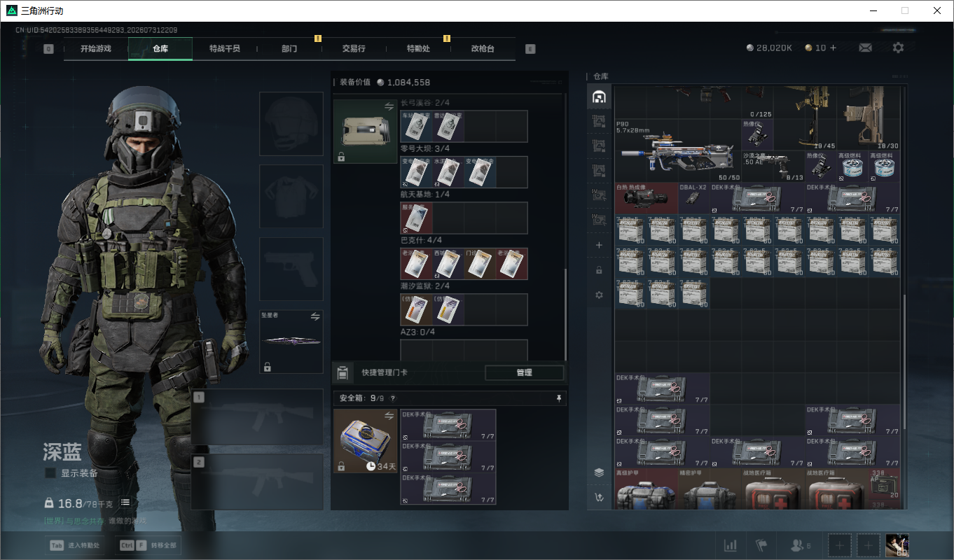Screen dimensions: 954x560
Task: Click the first DEK手术包 in the safe box
Action: click(448, 425)
